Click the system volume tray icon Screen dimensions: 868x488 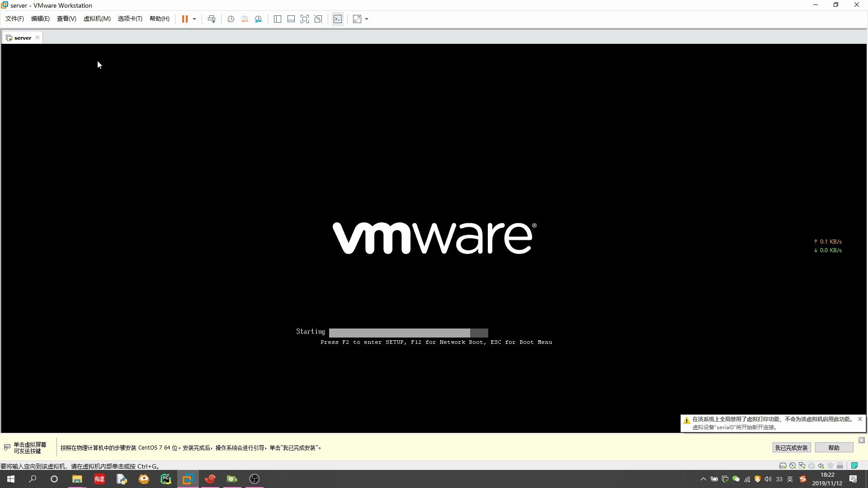click(768, 479)
